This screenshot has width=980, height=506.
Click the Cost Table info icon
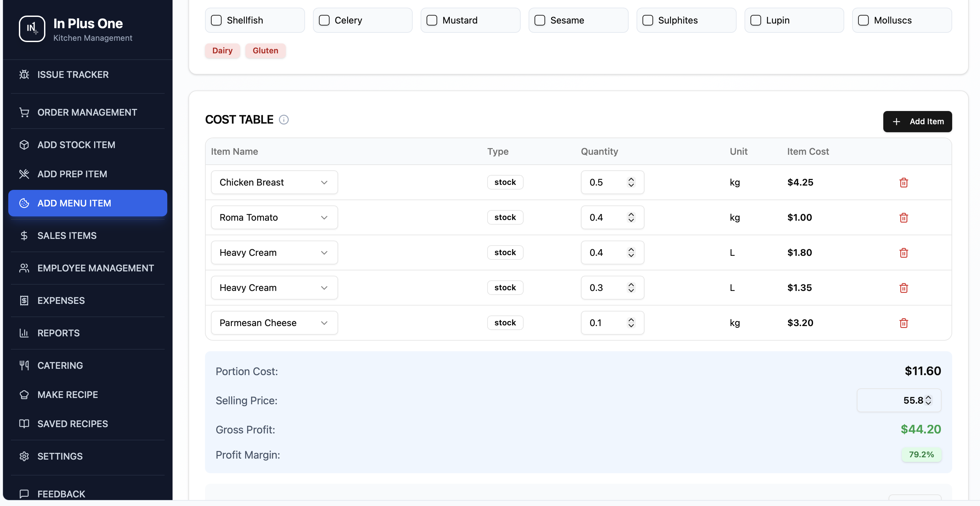pyautogui.click(x=284, y=120)
